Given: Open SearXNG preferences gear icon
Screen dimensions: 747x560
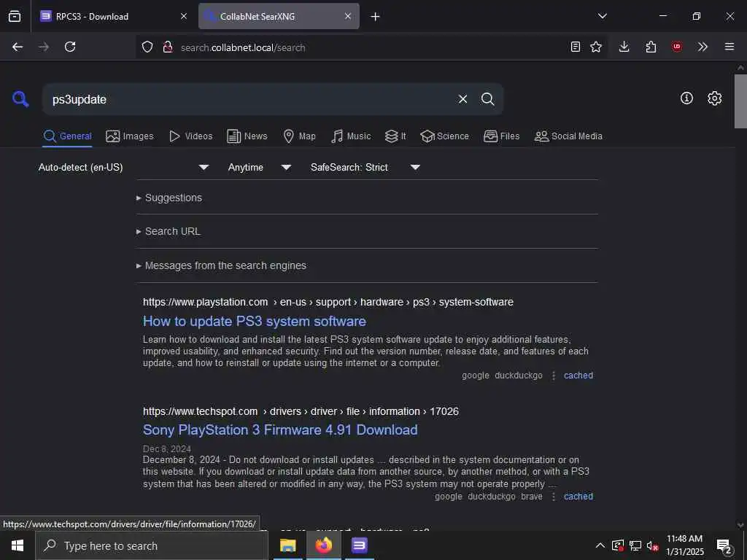Looking at the screenshot, I should click(715, 98).
